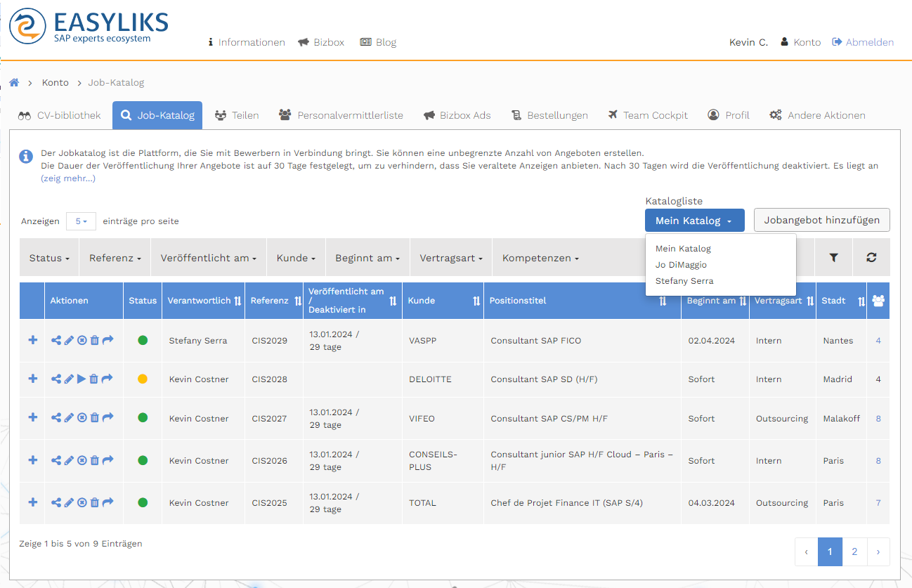Image resolution: width=912 pixels, height=588 pixels.
Task: Go to the home page icon in the breadcrumb
Action: pos(14,83)
